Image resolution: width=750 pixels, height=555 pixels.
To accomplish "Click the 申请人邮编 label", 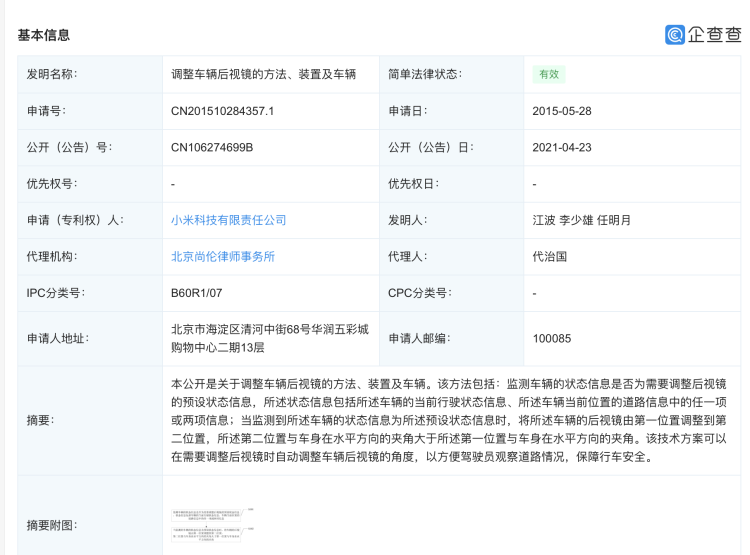I will [x=419, y=339].
